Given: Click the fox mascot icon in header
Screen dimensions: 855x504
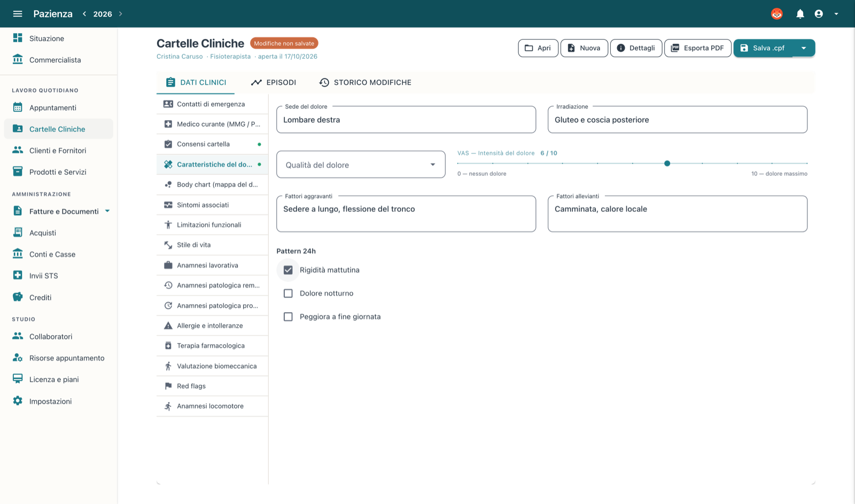Looking at the screenshot, I should click(x=777, y=14).
